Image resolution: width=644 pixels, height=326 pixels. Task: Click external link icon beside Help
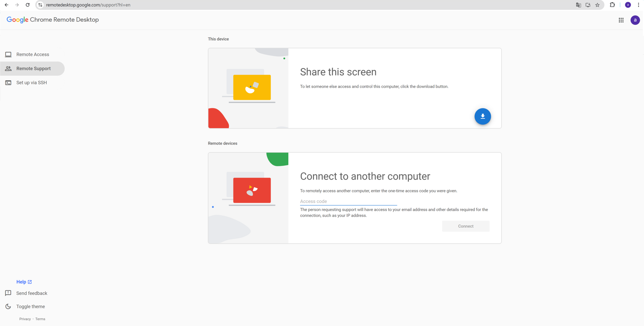point(30,282)
